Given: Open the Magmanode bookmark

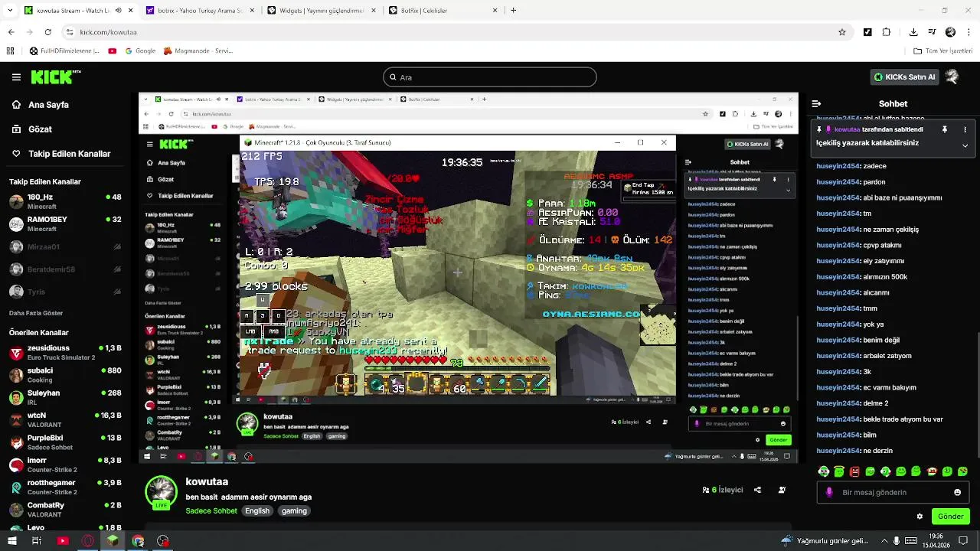Looking at the screenshot, I should (198, 51).
